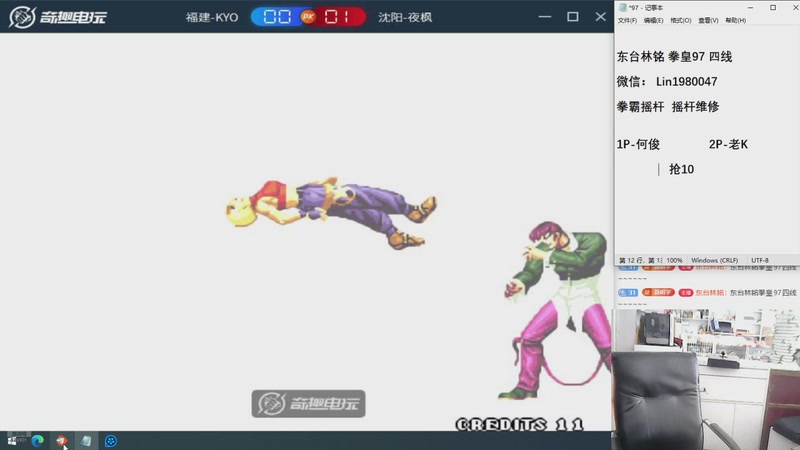
Task: Click the line/column indicator in the Notepad status bar
Action: point(640,260)
